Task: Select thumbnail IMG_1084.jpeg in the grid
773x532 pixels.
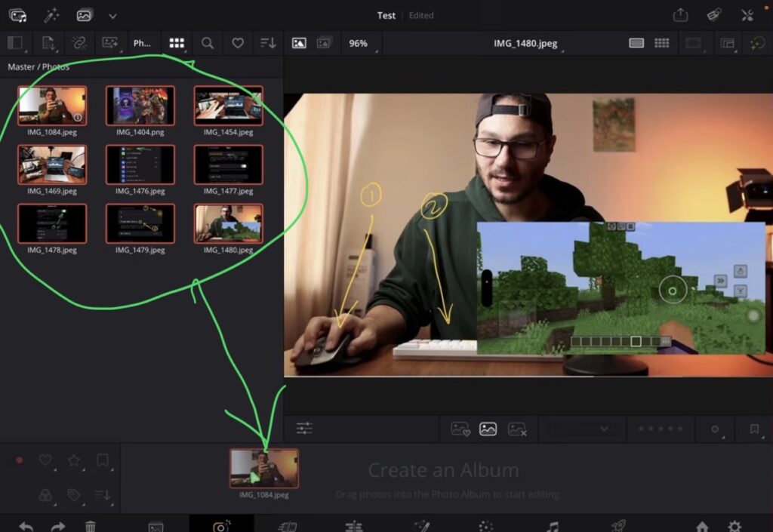Action: click(x=52, y=106)
